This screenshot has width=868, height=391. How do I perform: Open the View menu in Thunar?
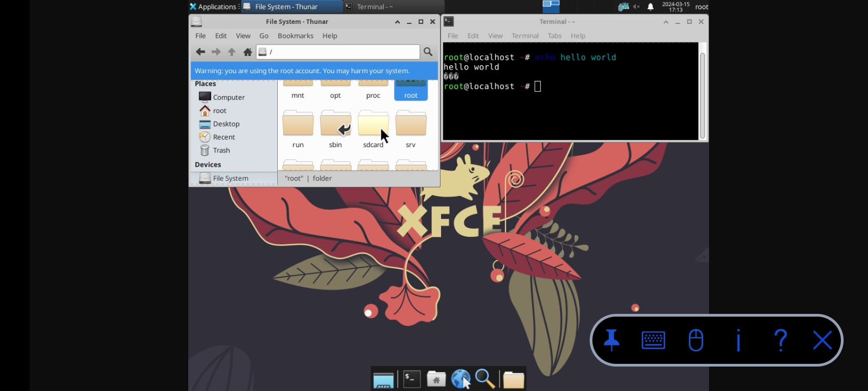(243, 36)
